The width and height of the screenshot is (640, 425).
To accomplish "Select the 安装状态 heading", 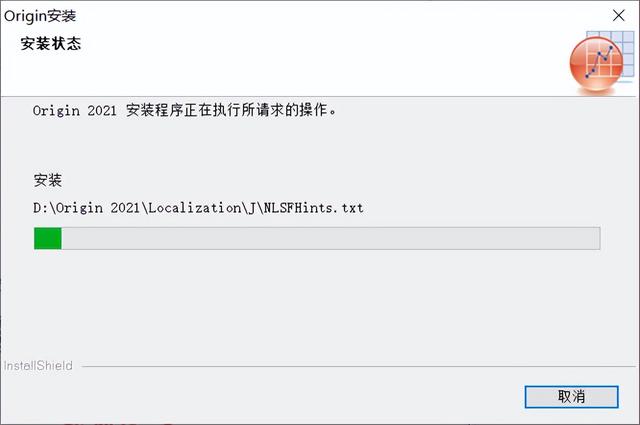I will [51, 43].
